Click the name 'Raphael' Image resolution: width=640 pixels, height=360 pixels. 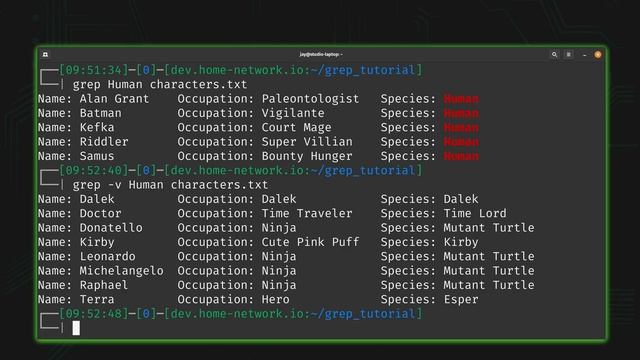click(x=104, y=285)
